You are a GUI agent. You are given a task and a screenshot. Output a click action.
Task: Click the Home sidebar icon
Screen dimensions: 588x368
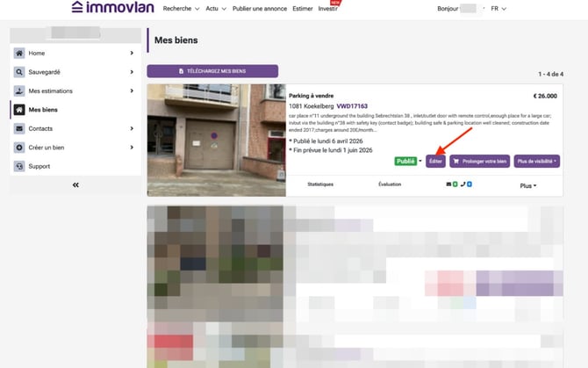tap(19, 54)
